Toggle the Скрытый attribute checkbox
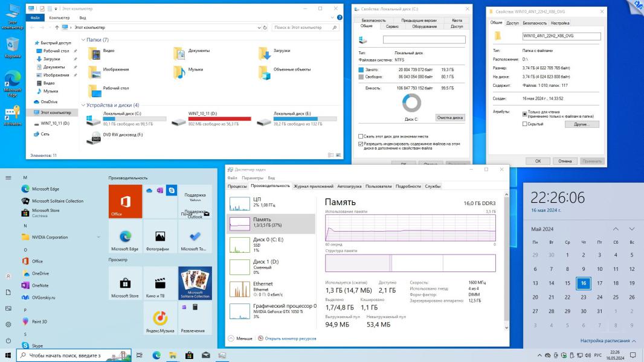The height and width of the screenshot is (362, 644). click(524, 124)
